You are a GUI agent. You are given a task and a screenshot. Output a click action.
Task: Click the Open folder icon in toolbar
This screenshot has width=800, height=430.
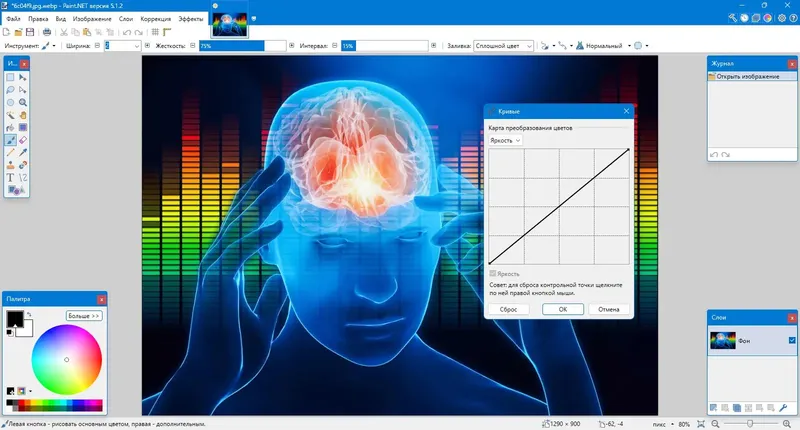pos(18,32)
